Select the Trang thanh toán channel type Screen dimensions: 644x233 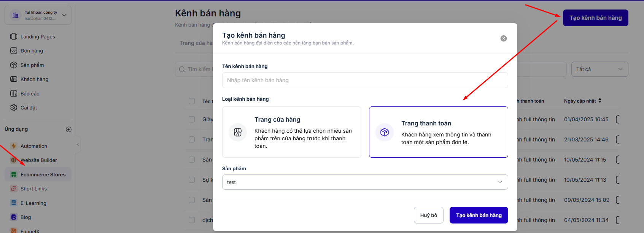point(438,132)
